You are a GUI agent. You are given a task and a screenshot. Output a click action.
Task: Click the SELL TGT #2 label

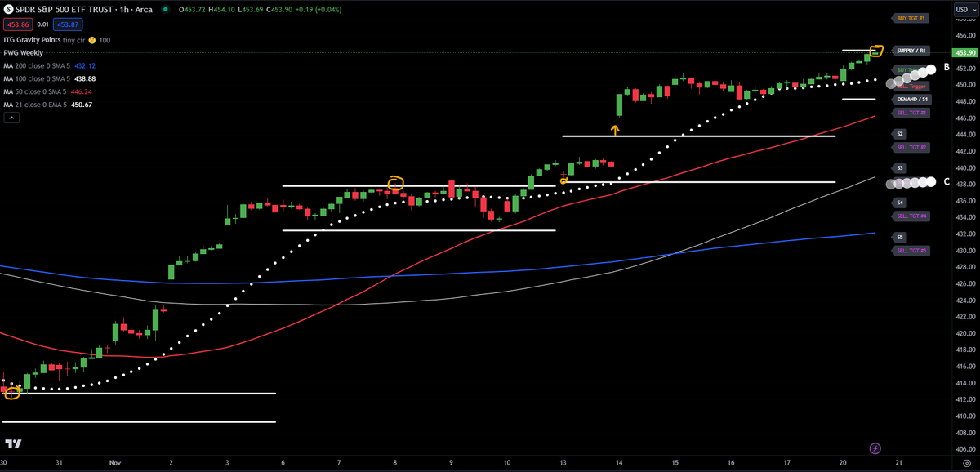910,148
